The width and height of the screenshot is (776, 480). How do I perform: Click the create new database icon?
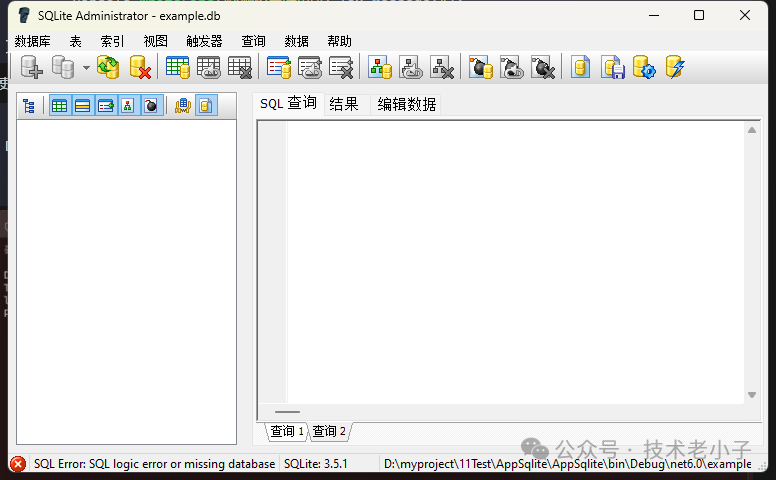click(x=31, y=67)
